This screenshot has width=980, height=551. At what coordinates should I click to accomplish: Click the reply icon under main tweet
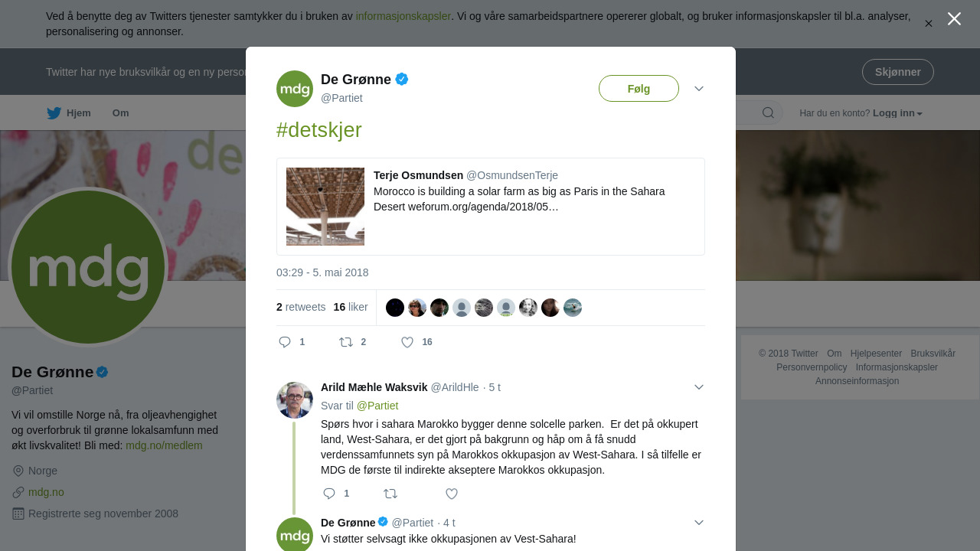point(285,342)
